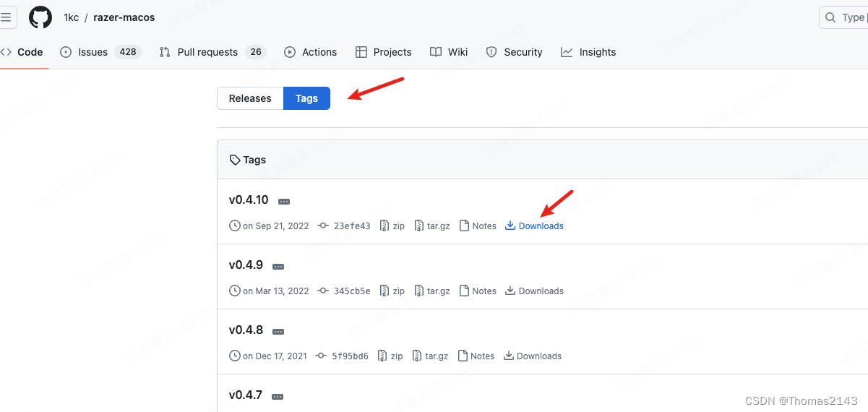Download tar.gz for v0.4.8
This screenshot has width=868, height=412.
pos(431,356)
